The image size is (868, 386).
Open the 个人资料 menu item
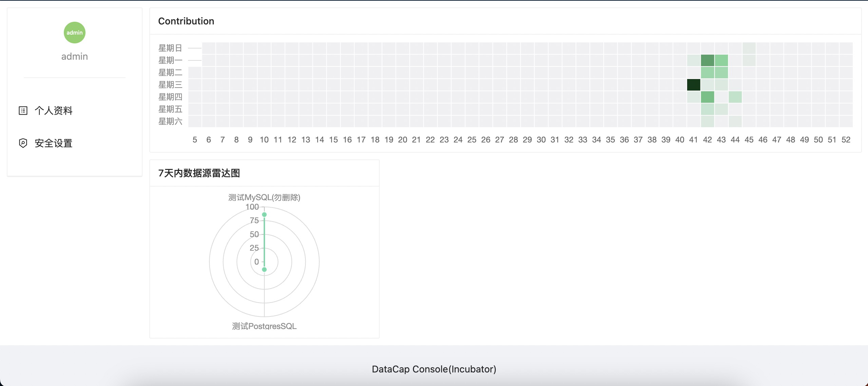pyautogui.click(x=53, y=111)
